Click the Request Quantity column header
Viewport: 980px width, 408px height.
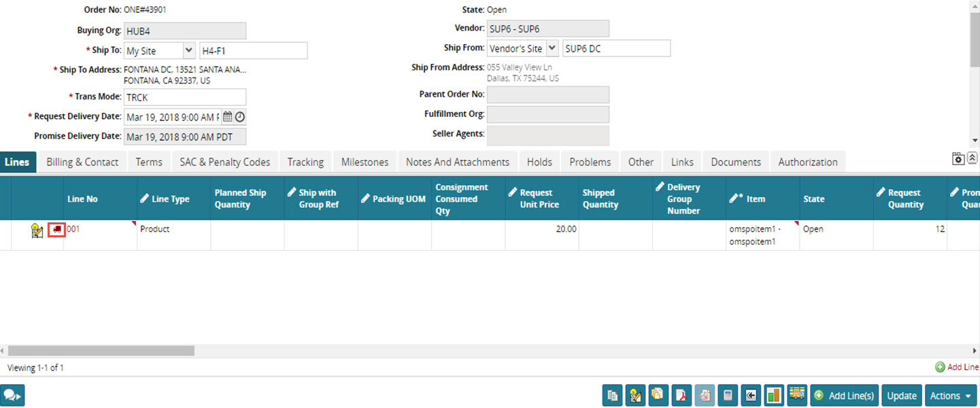[x=910, y=199]
